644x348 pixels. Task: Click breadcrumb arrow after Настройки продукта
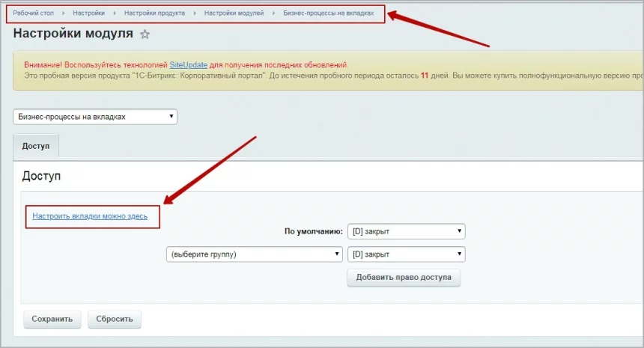click(x=195, y=13)
